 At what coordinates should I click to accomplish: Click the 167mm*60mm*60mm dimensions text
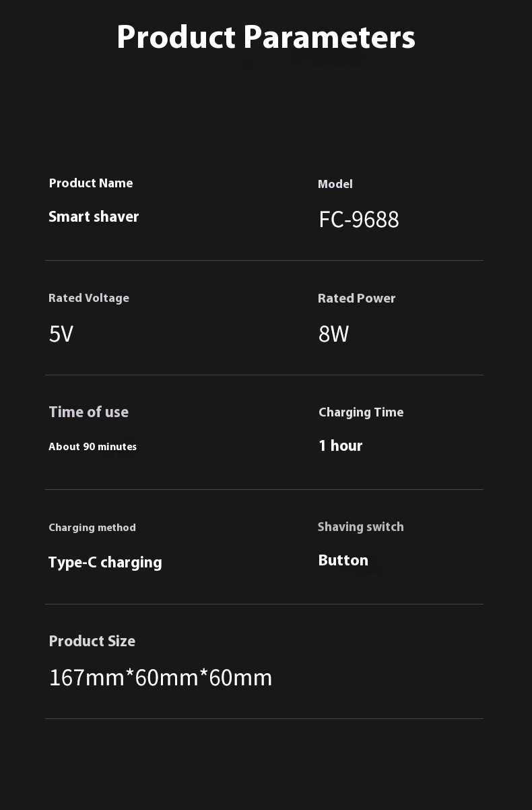161,678
